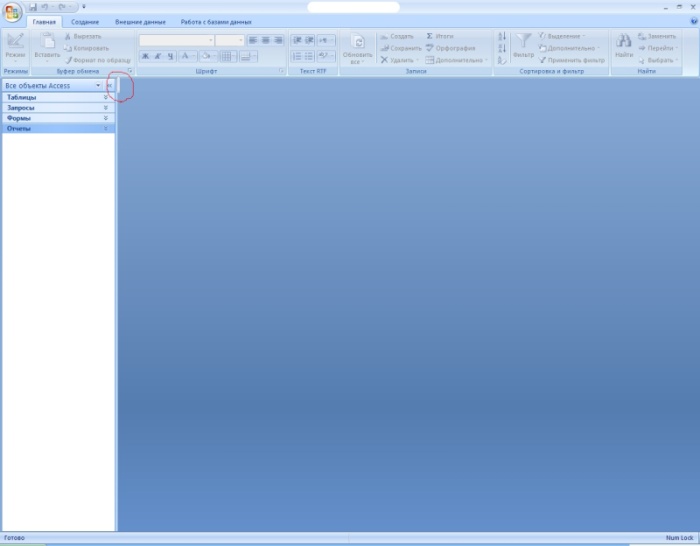Open Дополнительно in the Записи group
The width and height of the screenshot is (700, 546).
click(456, 60)
